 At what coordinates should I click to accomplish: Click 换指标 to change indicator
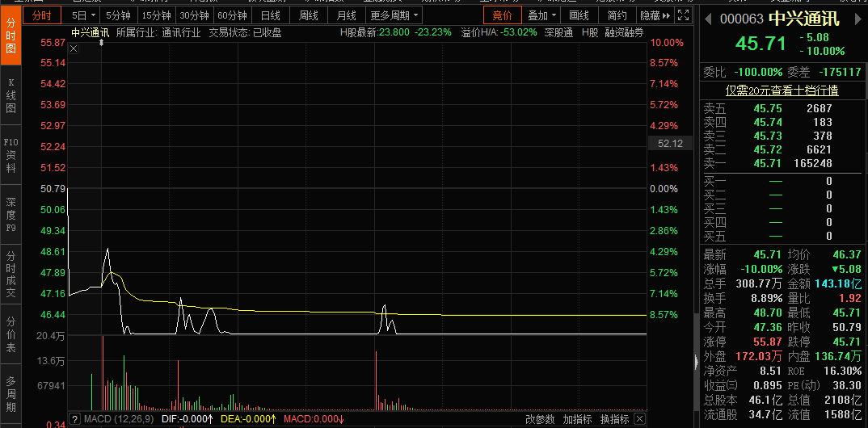click(615, 418)
